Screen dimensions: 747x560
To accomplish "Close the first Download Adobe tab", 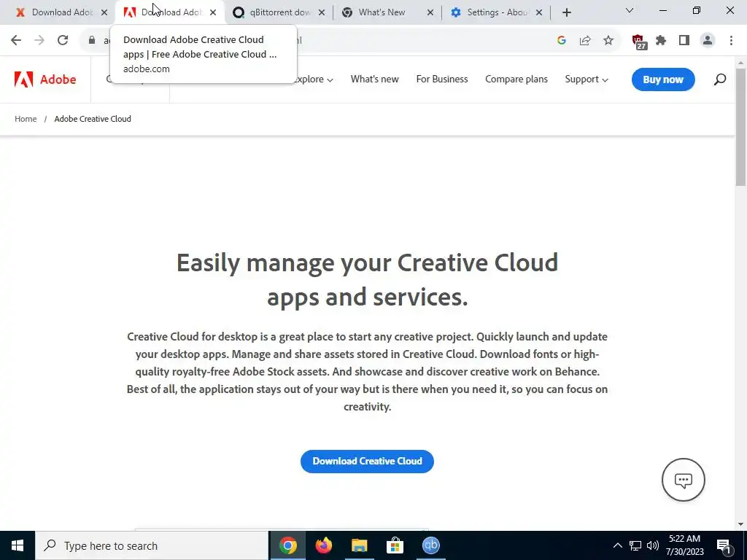I will pyautogui.click(x=104, y=12).
